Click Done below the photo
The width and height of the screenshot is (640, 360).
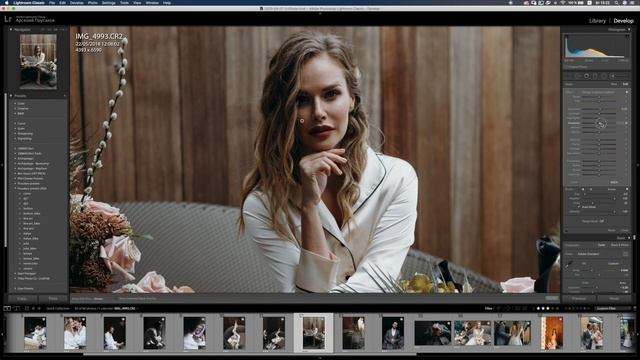pos(552,298)
